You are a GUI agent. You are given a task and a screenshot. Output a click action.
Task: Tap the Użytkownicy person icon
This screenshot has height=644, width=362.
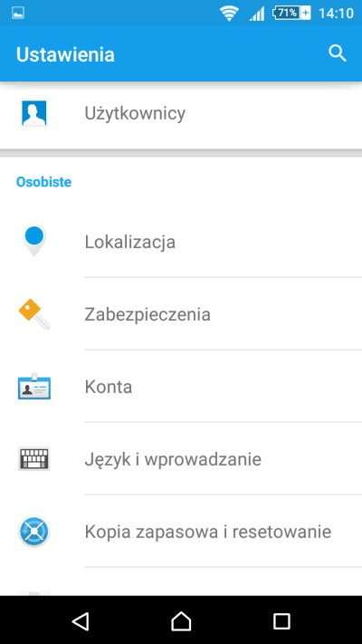[x=34, y=113]
